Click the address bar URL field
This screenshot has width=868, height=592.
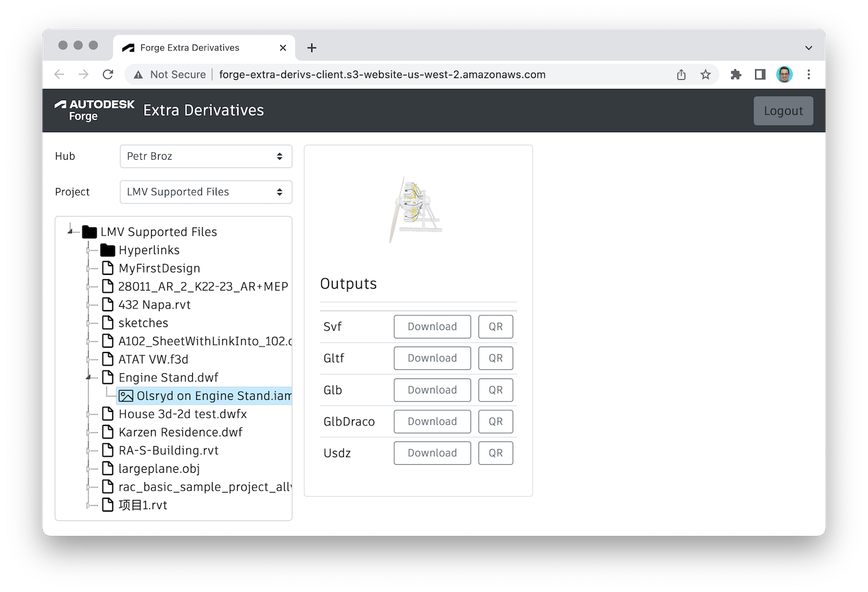click(x=382, y=75)
